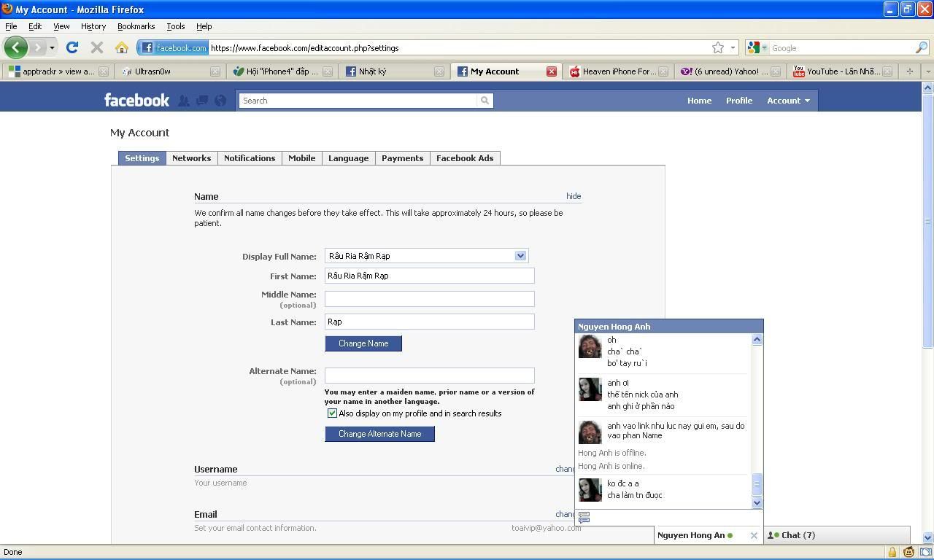Image resolution: width=934 pixels, height=560 pixels.
Task: Open Facebook messages icon
Action: tap(202, 101)
